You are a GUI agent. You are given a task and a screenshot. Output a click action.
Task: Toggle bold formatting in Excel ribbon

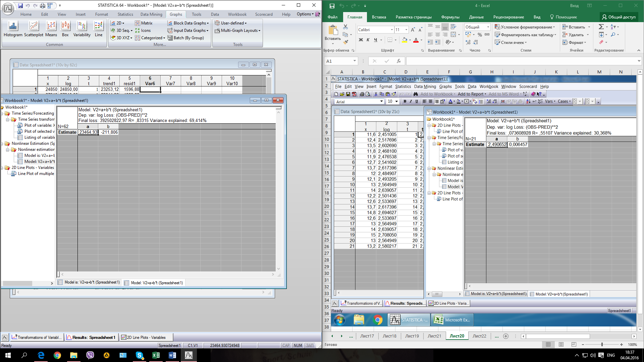(x=361, y=40)
